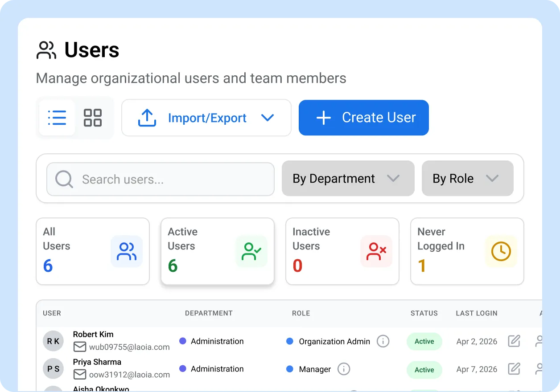Click the clock icon on Never Logged In card

(501, 251)
